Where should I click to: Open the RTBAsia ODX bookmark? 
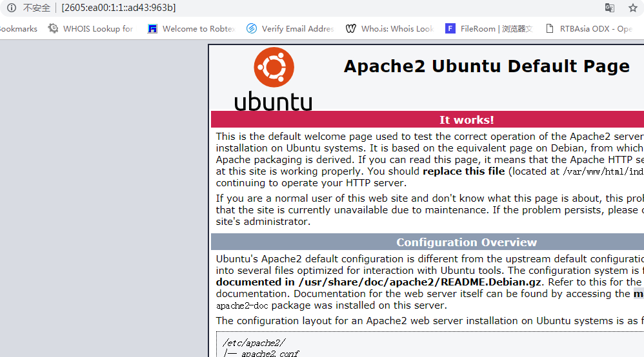pos(589,29)
